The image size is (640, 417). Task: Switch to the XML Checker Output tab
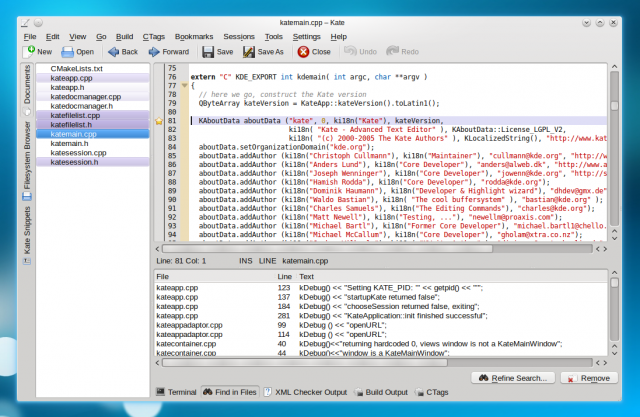(308, 393)
